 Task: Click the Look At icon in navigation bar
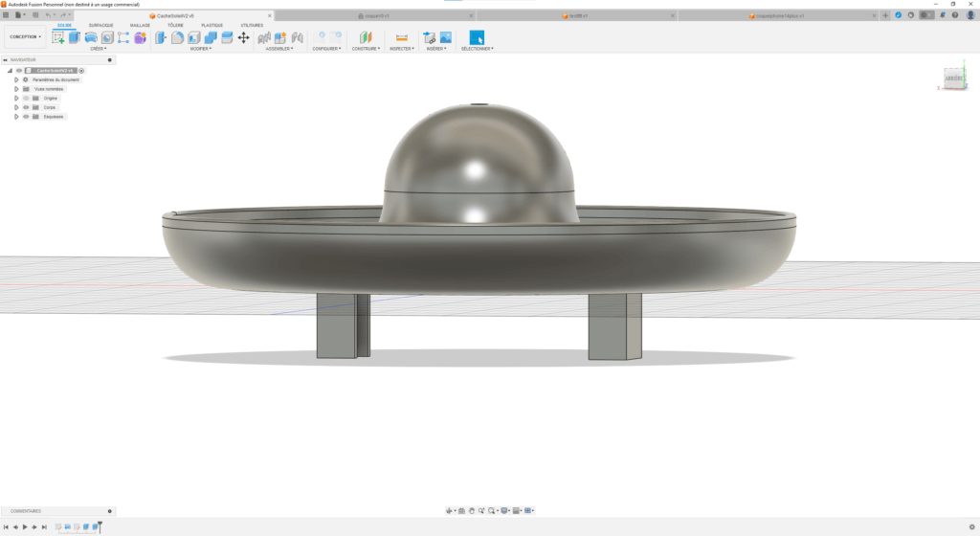click(x=462, y=511)
